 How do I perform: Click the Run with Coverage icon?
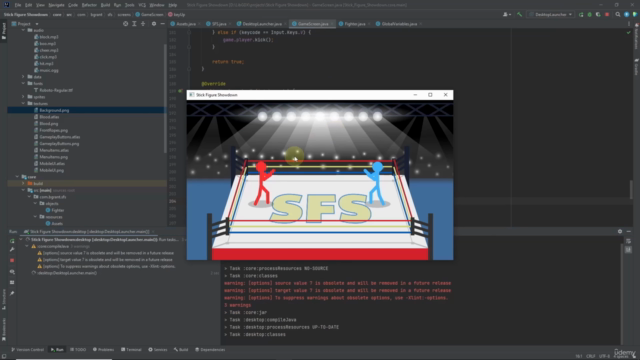point(598,14)
